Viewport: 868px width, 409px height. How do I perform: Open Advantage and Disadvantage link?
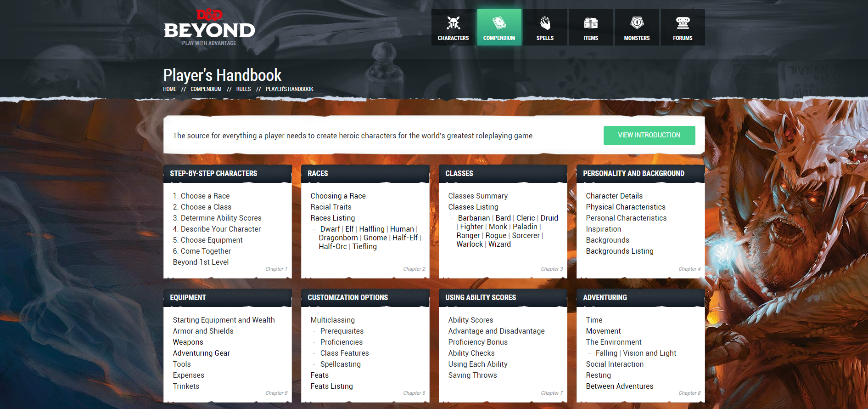pos(496,331)
